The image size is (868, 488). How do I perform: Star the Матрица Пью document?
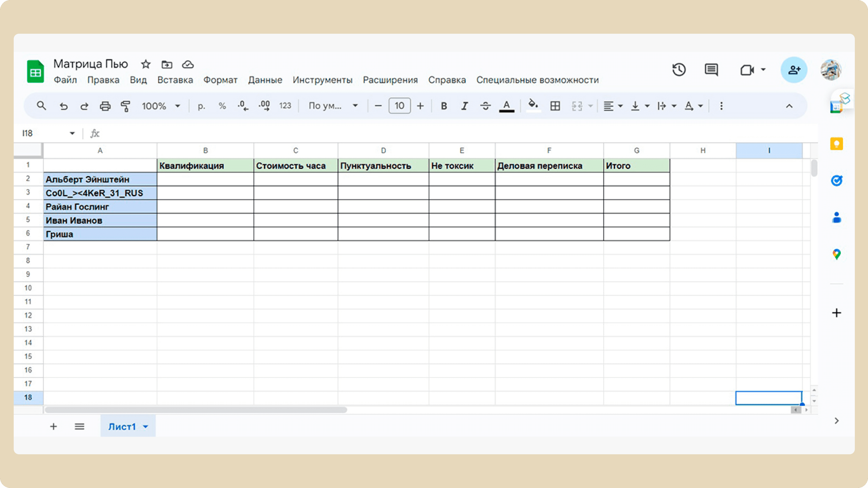(x=145, y=64)
